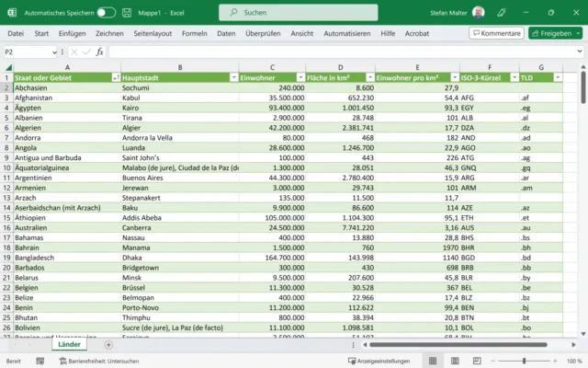588x368 pixels.
Task: Open filter dropdown for Hauptstadt column
Action: (232, 78)
